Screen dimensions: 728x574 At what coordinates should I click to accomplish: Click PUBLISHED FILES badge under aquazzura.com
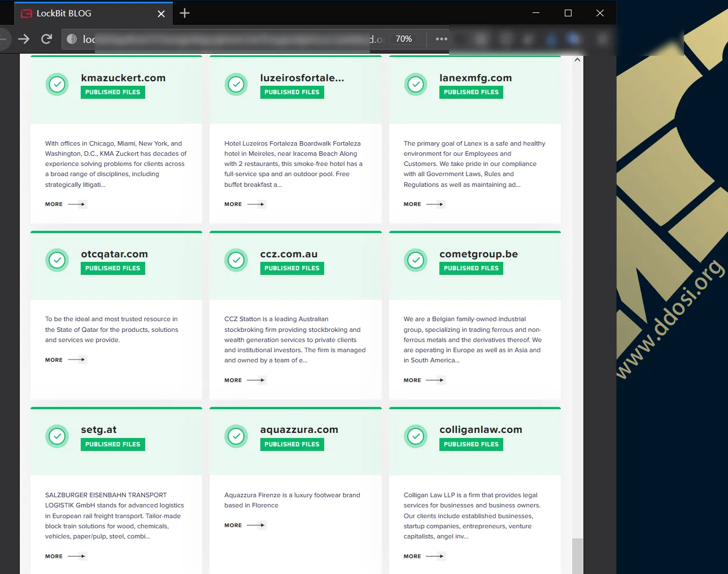coord(292,444)
